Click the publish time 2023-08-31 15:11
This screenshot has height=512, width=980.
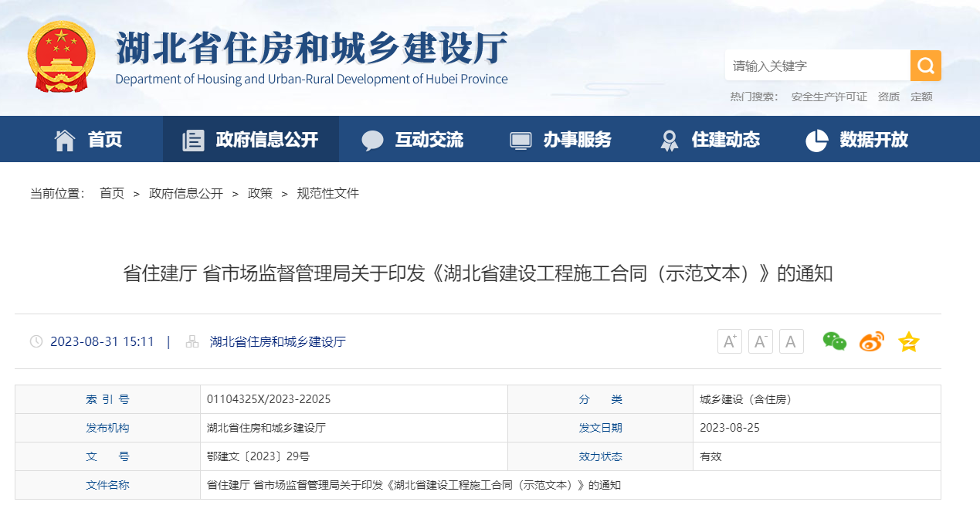(102, 341)
